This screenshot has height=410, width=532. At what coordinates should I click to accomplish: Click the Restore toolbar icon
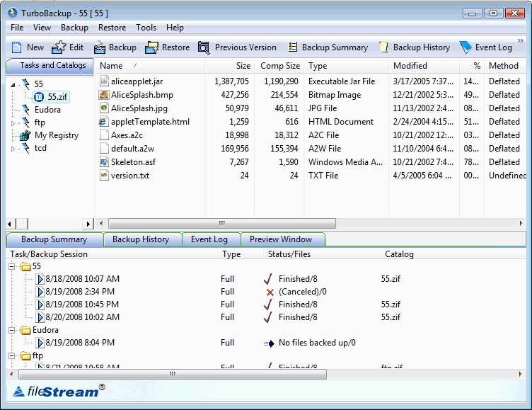(151, 47)
